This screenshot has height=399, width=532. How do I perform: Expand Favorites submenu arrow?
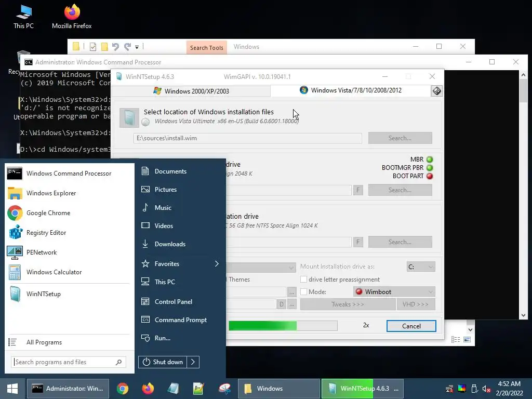217,263
